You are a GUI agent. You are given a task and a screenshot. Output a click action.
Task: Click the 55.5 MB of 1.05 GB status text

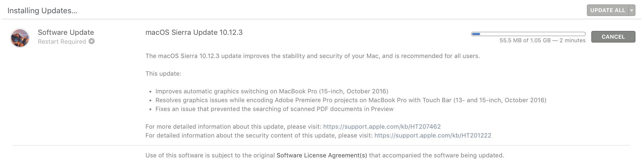[542, 41]
